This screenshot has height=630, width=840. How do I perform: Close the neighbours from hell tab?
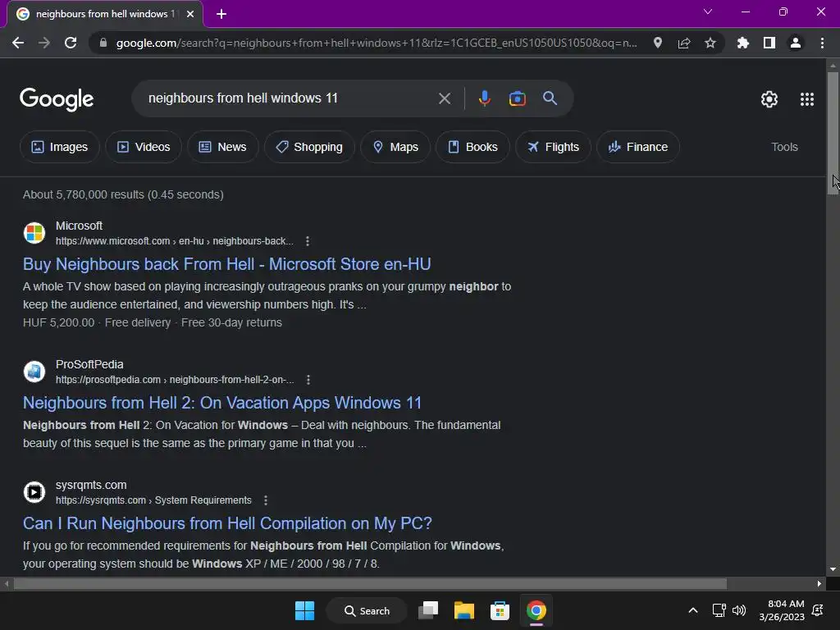(190, 14)
